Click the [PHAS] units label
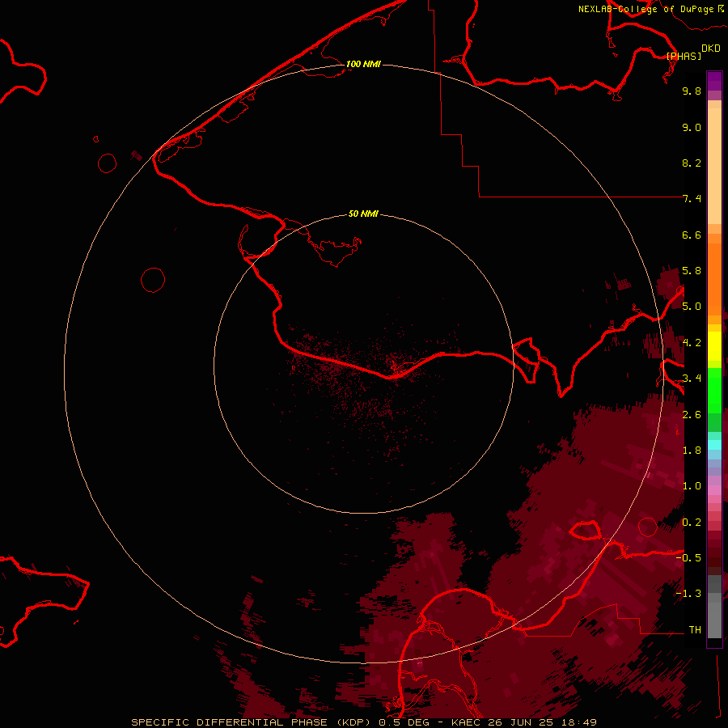Image resolution: width=728 pixels, height=728 pixels. tap(684, 56)
